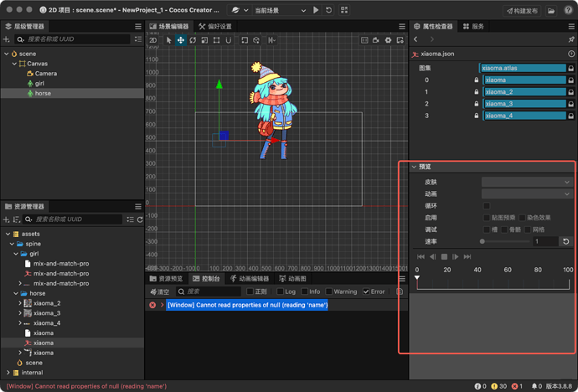Activate the Rotate transform tool

(193, 40)
